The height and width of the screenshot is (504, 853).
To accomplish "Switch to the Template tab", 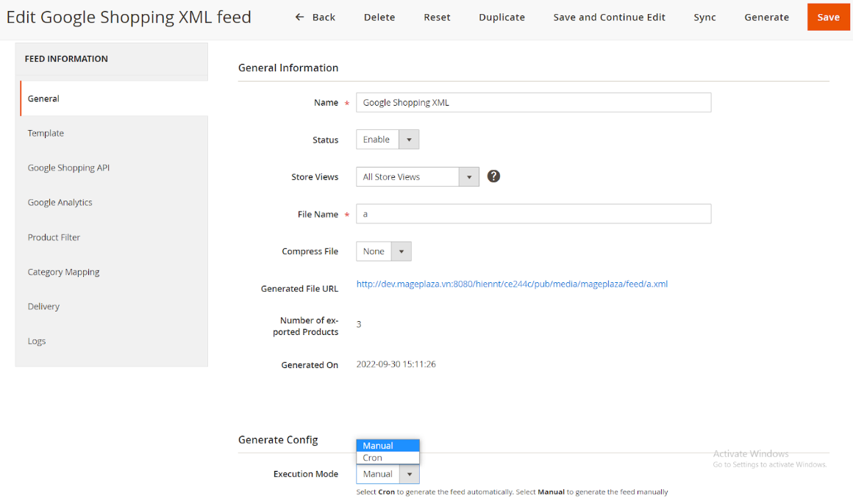I will 46,133.
